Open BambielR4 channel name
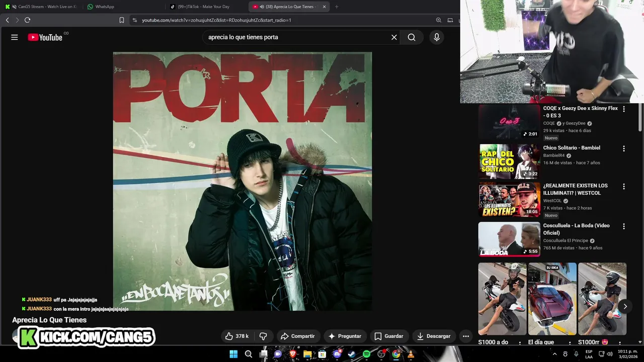The image size is (644, 362). click(x=554, y=156)
